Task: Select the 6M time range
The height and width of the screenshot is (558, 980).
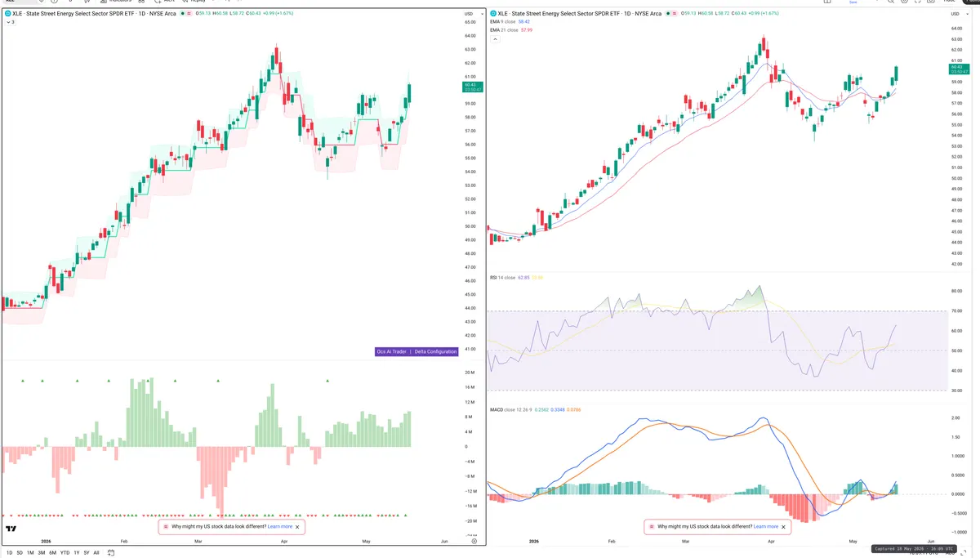Action: (x=52, y=553)
